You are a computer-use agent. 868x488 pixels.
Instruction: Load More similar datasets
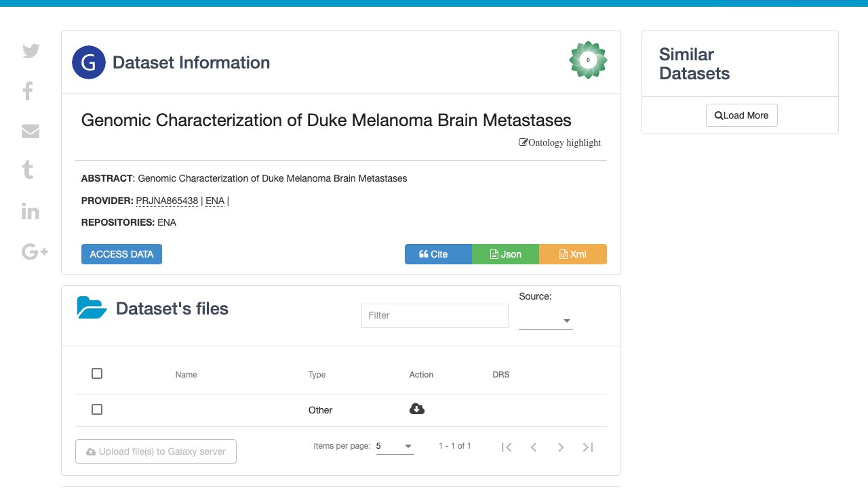742,115
